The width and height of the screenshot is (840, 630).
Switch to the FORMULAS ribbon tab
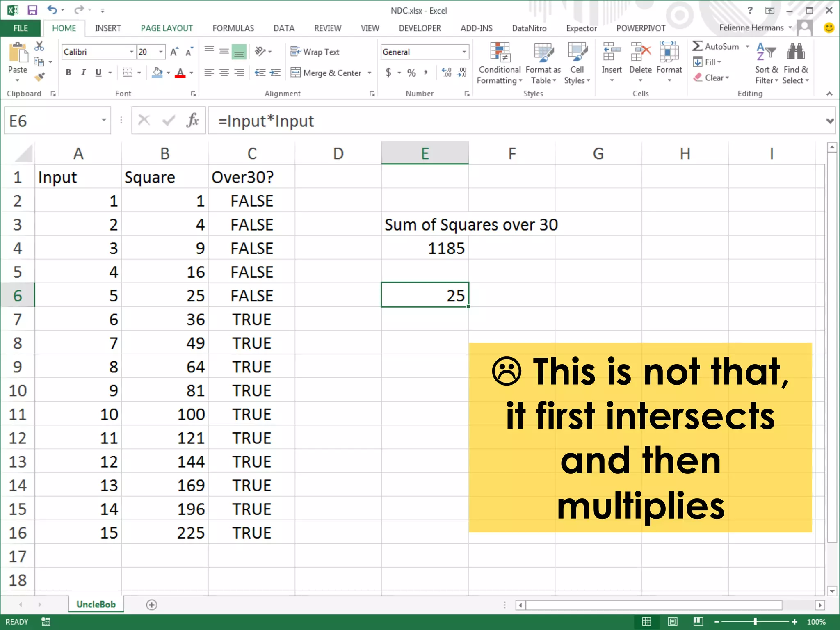point(233,28)
